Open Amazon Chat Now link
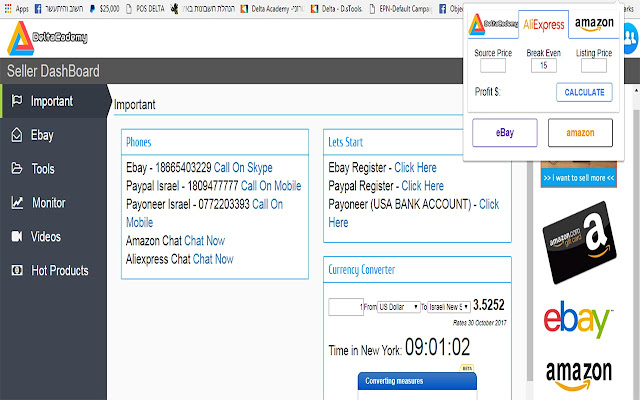 pyautogui.click(x=204, y=241)
